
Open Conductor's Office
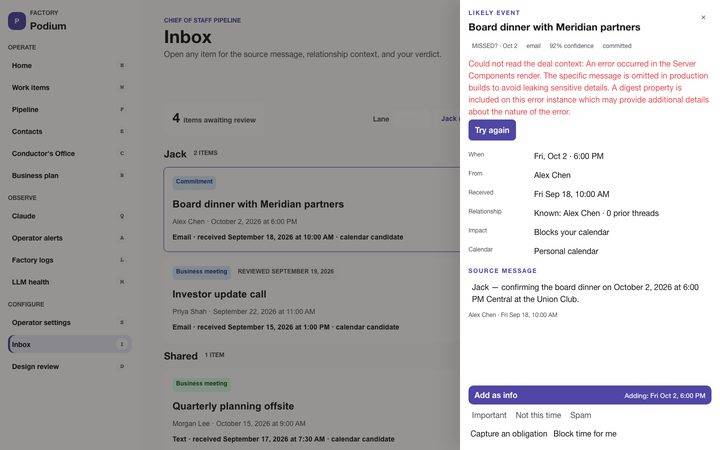coord(69,153)
